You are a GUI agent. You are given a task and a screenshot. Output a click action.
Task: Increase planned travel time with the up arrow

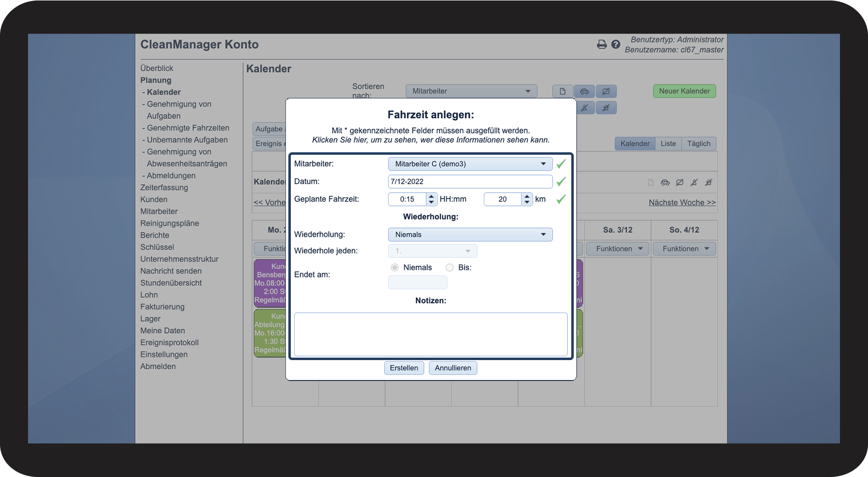tap(431, 196)
